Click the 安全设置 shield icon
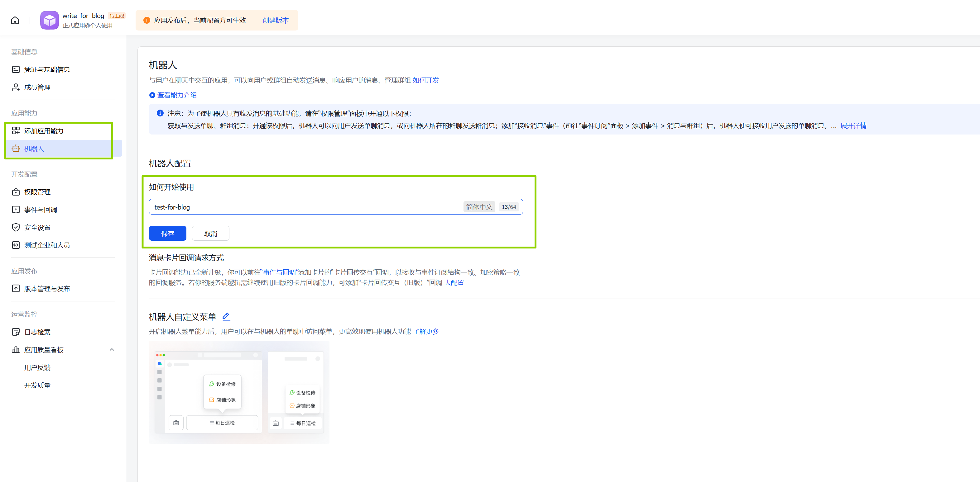The height and width of the screenshot is (482, 980). click(x=16, y=227)
